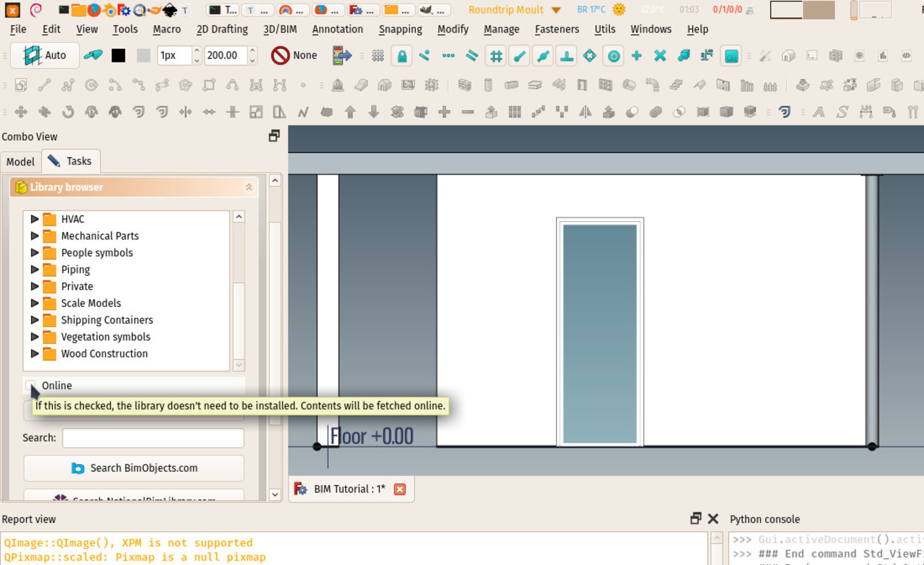This screenshot has height=565, width=924.
Task: Float the Combo View panel
Action: coord(274,136)
